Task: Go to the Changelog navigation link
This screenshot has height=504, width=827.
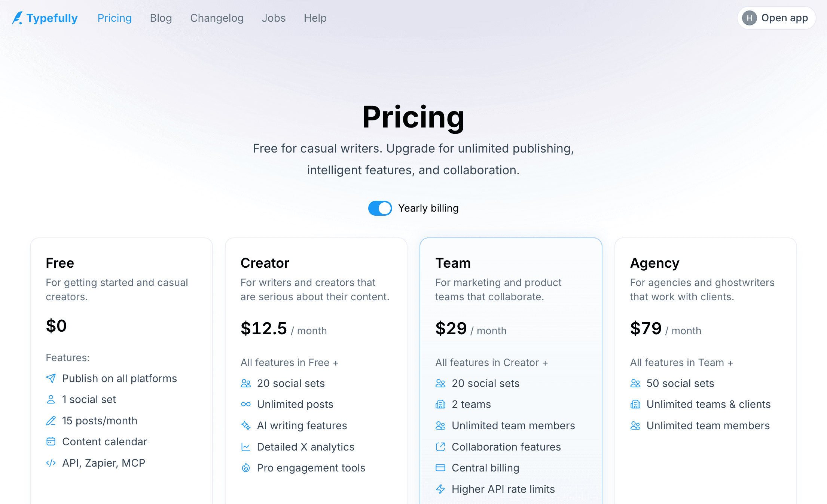Action: 217,18
